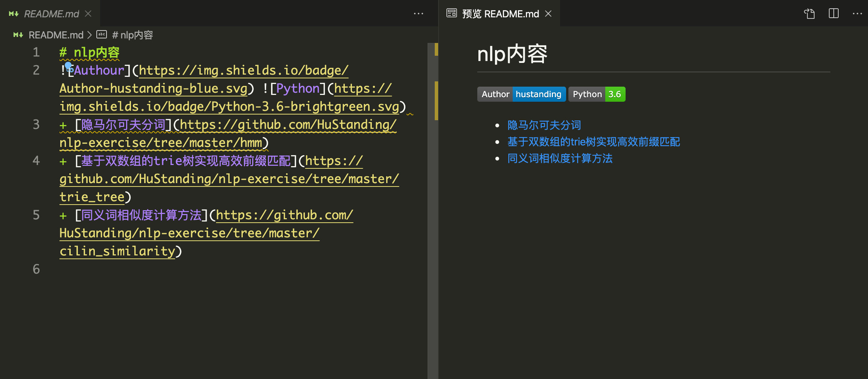This screenshot has height=379, width=868.
Task: Switch to the 预览 README.md preview tab
Action: pos(501,14)
